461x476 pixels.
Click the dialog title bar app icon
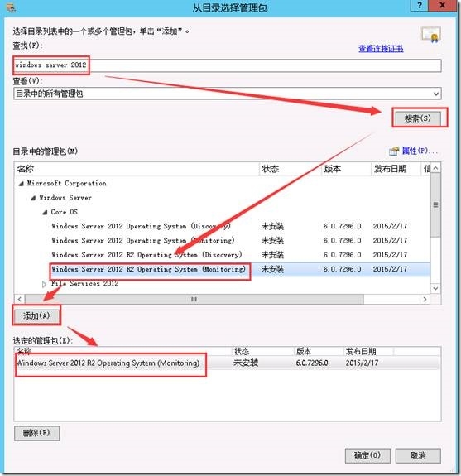click(x=11, y=7)
